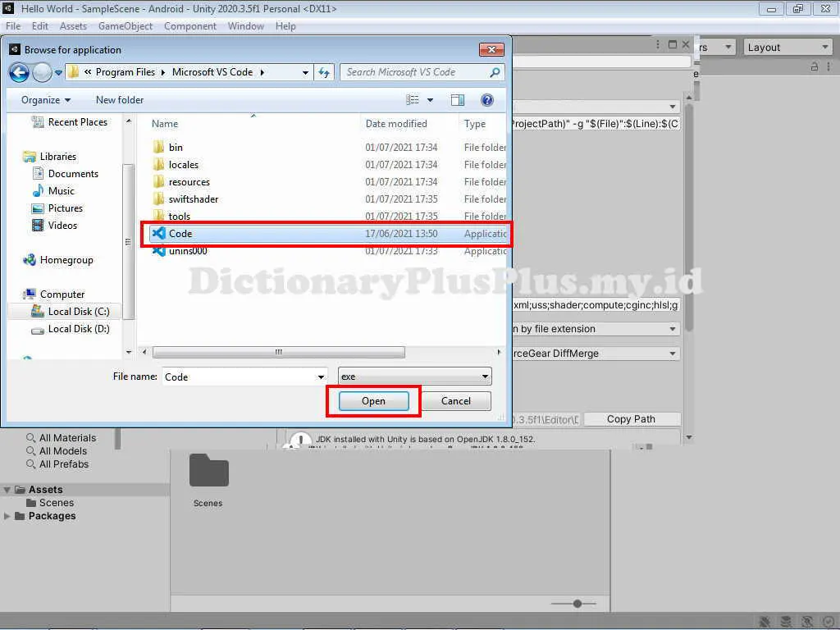The image size is (840, 630).
Task: Open the SourceGear DiffMerge dropdown
Action: click(596, 354)
